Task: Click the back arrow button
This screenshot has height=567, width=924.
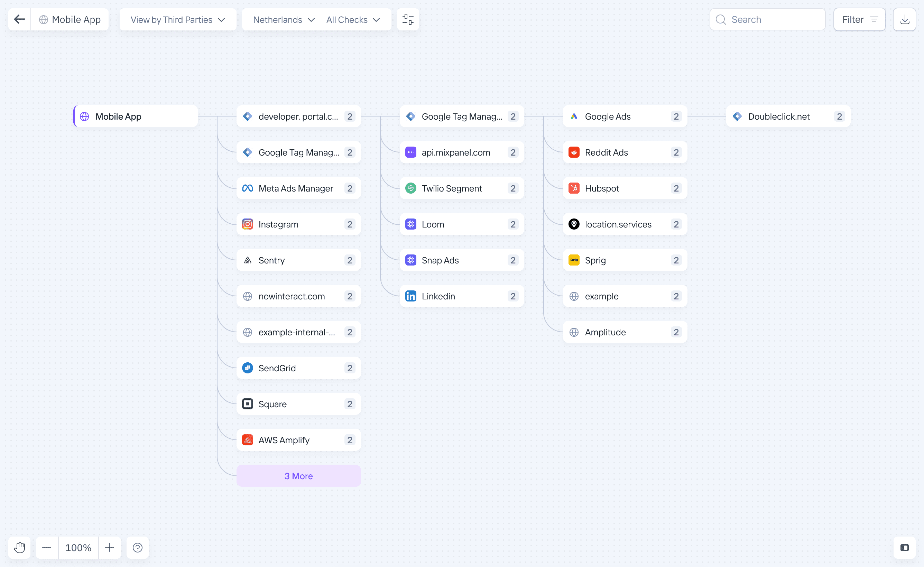Action: [19, 19]
